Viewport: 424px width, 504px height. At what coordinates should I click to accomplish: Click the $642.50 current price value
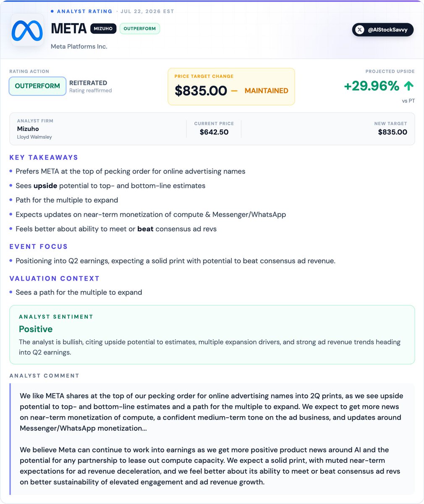click(214, 132)
